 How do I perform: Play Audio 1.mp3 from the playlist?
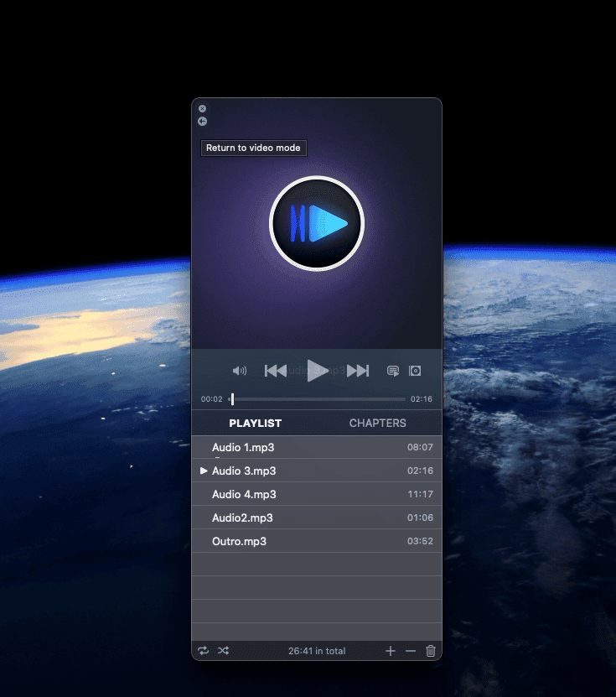click(243, 448)
